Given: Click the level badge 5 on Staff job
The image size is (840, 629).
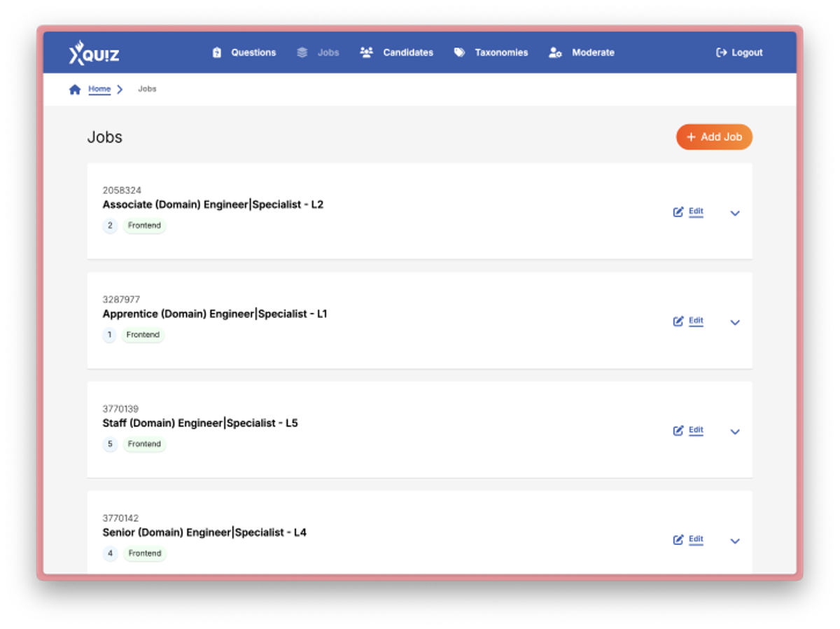Looking at the screenshot, I should (110, 444).
